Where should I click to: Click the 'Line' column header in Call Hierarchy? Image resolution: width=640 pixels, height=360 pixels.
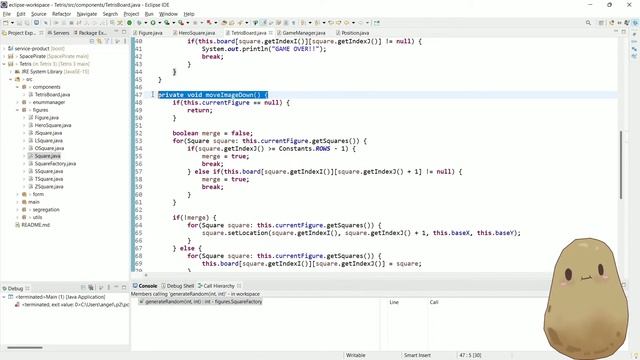[394, 302]
